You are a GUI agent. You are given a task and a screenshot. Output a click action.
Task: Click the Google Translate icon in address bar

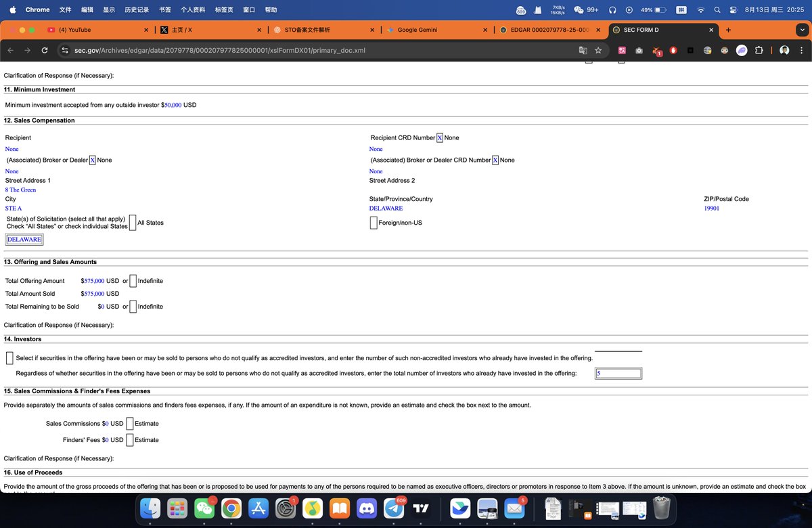[583, 50]
